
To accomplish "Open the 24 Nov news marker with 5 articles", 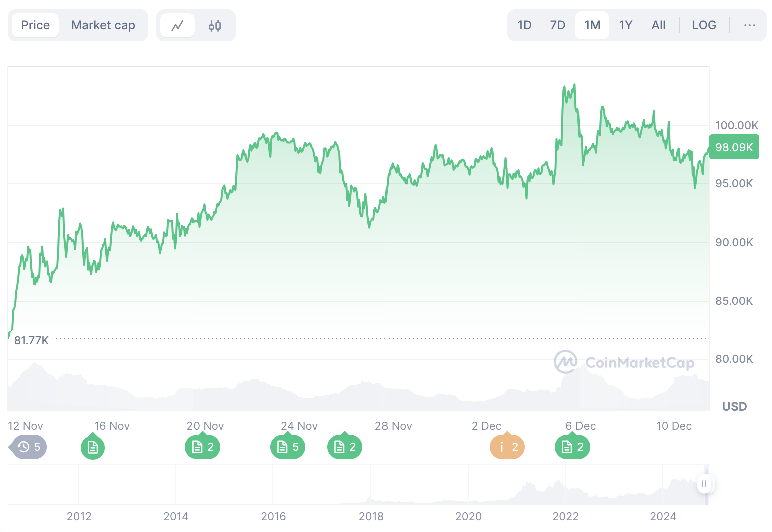I will [288, 447].
